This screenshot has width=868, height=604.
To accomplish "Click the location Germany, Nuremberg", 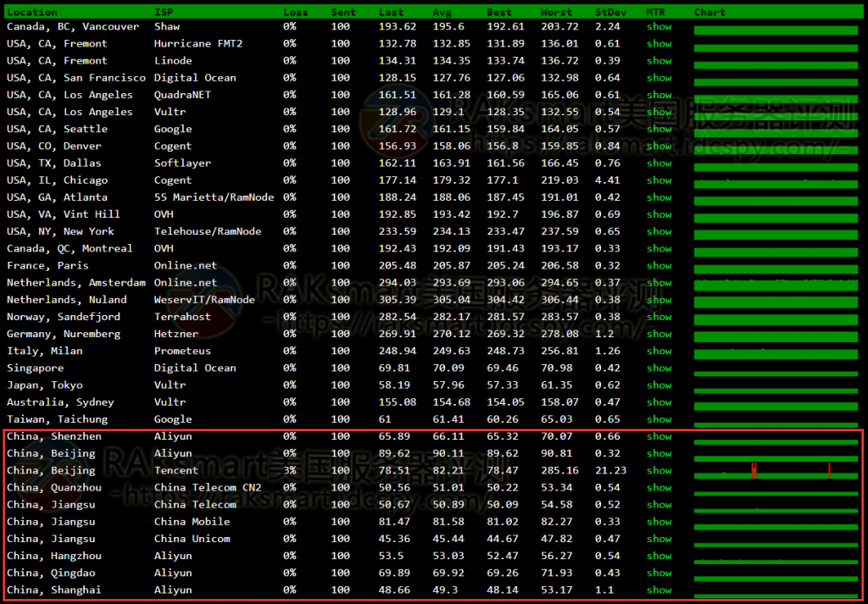I will [x=64, y=334].
